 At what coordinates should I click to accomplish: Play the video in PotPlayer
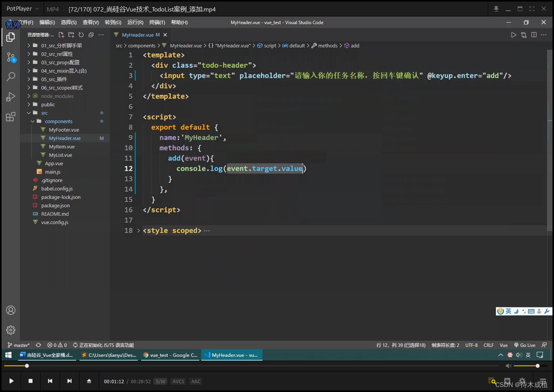11,381
